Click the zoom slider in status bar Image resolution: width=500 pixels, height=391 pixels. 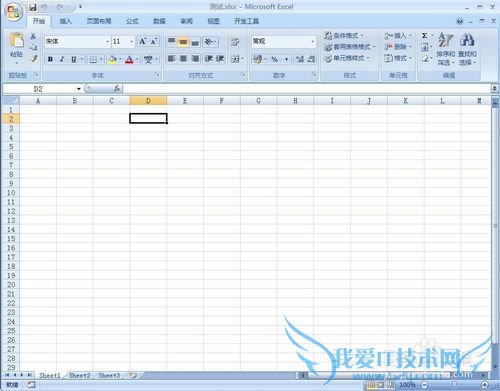pyautogui.click(x=454, y=385)
